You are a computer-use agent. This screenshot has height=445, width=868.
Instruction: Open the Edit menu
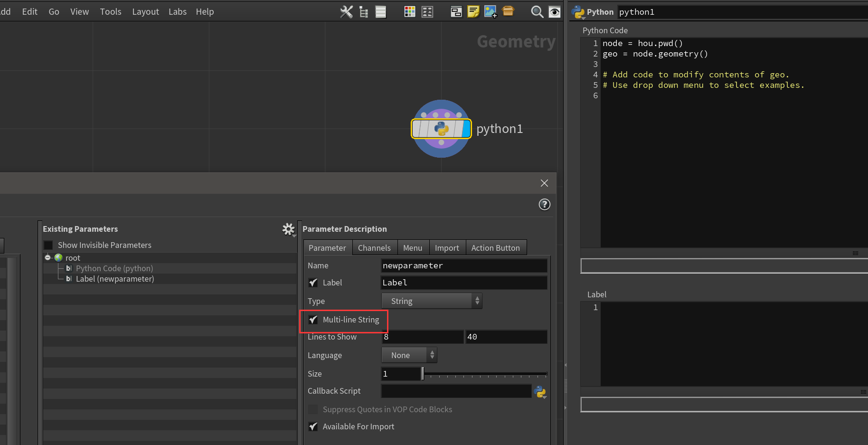30,12
